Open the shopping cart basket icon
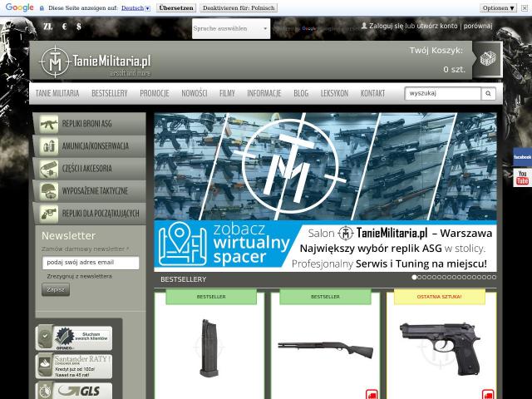532x399 pixels. (x=488, y=59)
